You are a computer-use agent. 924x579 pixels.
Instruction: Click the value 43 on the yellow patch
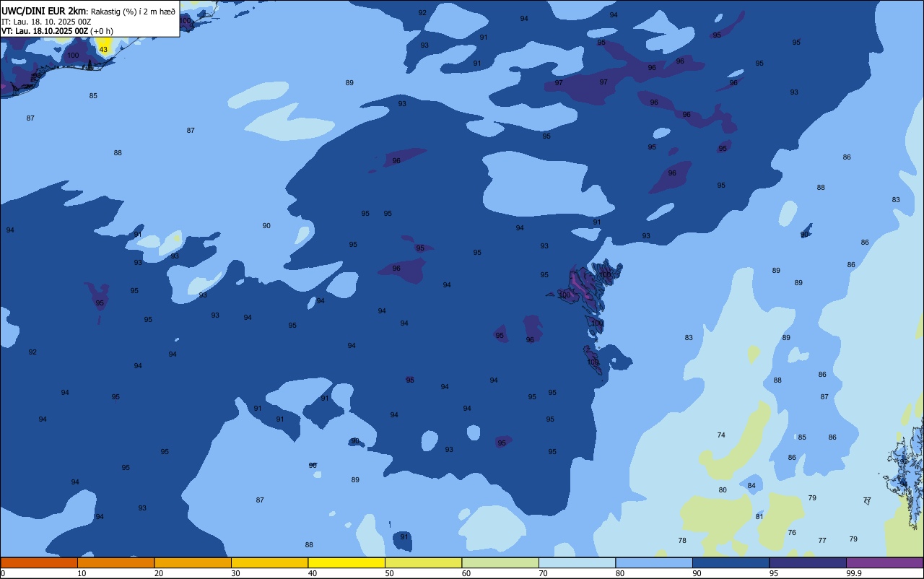tap(103, 50)
